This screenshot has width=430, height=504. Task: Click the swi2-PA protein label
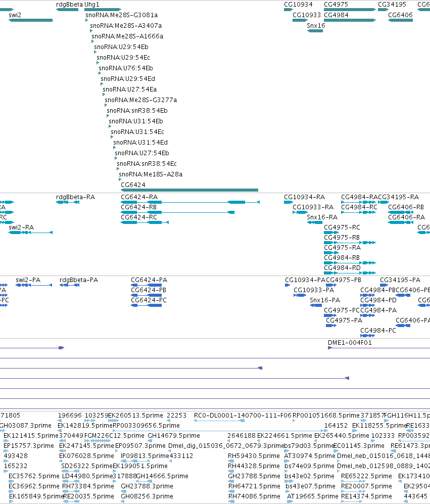point(28,280)
